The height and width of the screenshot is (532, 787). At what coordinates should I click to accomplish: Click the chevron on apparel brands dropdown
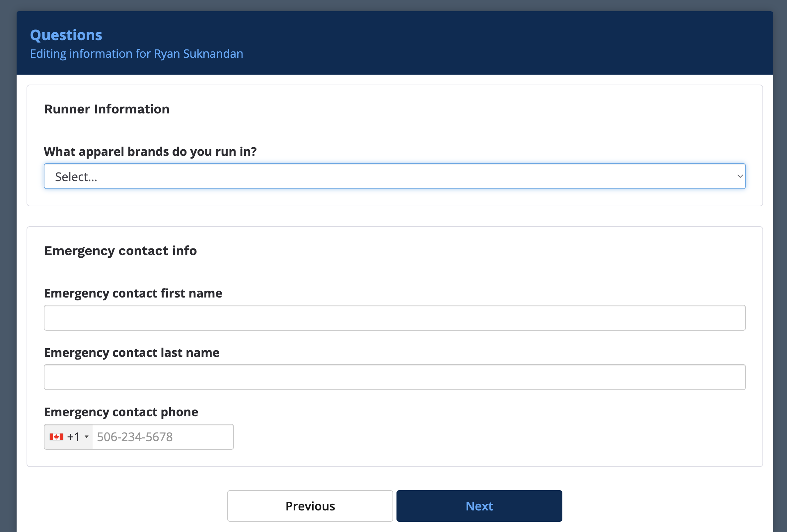[740, 176]
